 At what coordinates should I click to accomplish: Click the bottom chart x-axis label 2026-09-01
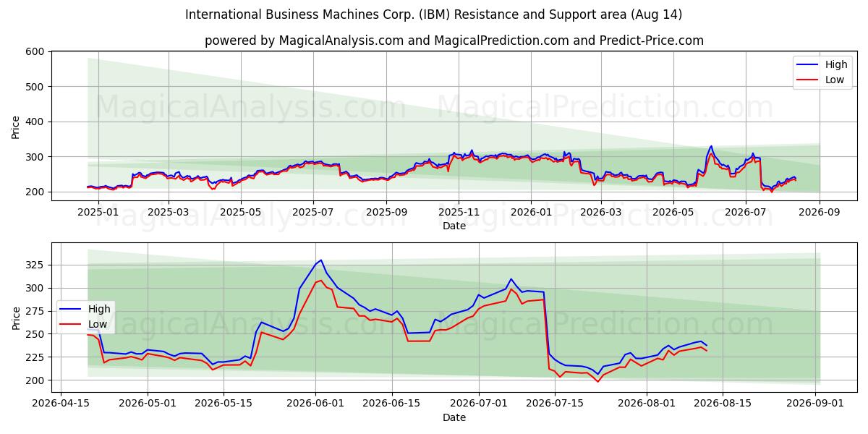point(816,404)
